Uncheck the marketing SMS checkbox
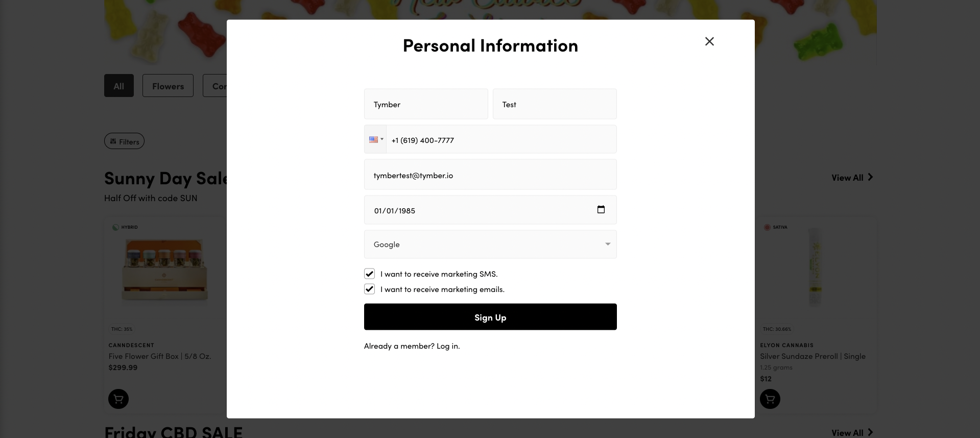 (370, 274)
